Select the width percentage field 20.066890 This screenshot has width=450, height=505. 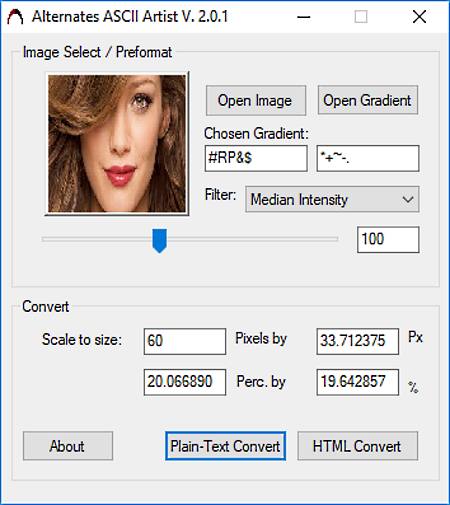185,382
